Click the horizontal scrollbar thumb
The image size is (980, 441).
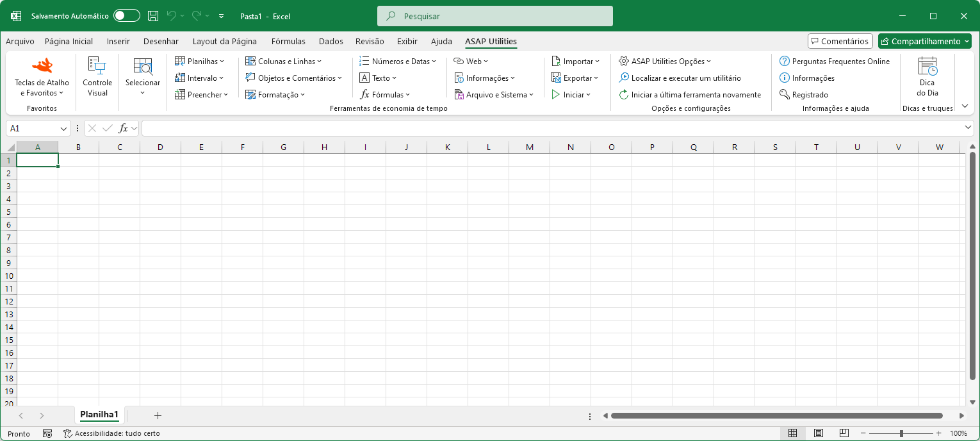click(x=777, y=416)
